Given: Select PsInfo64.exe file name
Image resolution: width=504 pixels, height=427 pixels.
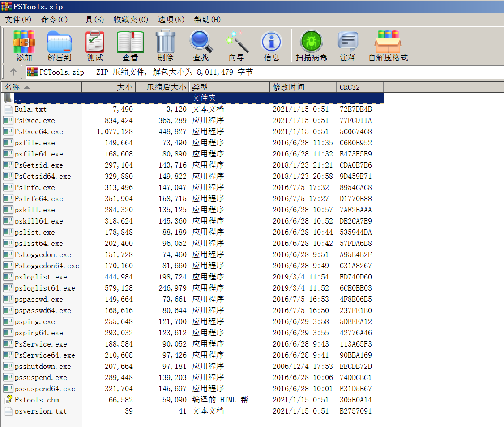Looking at the screenshot, I should (x=38, y=199).
